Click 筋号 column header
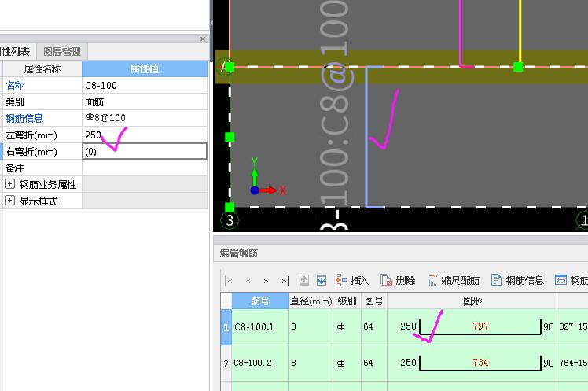This screenshot has width=588, height=391. click(x=260, y=301)
